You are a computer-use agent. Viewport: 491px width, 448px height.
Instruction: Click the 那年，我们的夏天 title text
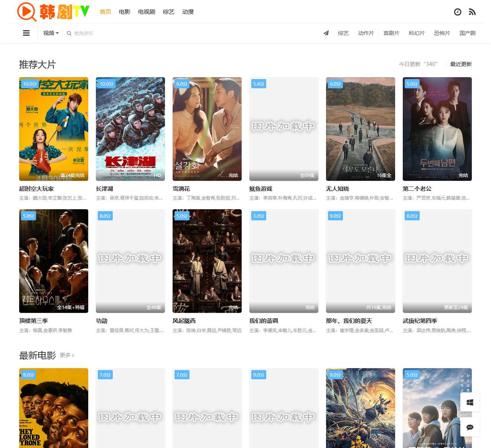click(349, 321)
